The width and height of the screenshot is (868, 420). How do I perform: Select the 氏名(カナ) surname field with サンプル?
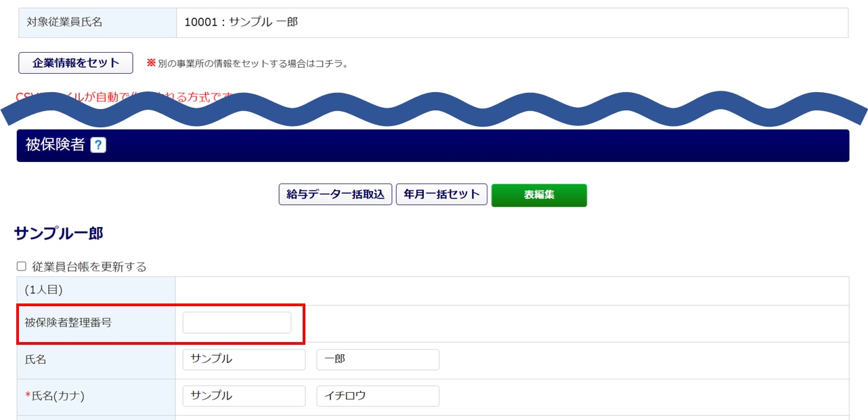click(244, 396)
